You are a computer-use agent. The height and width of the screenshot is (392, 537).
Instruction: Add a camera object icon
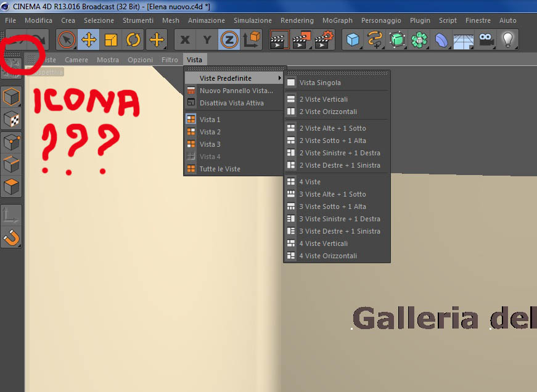[x=486, y=39]
